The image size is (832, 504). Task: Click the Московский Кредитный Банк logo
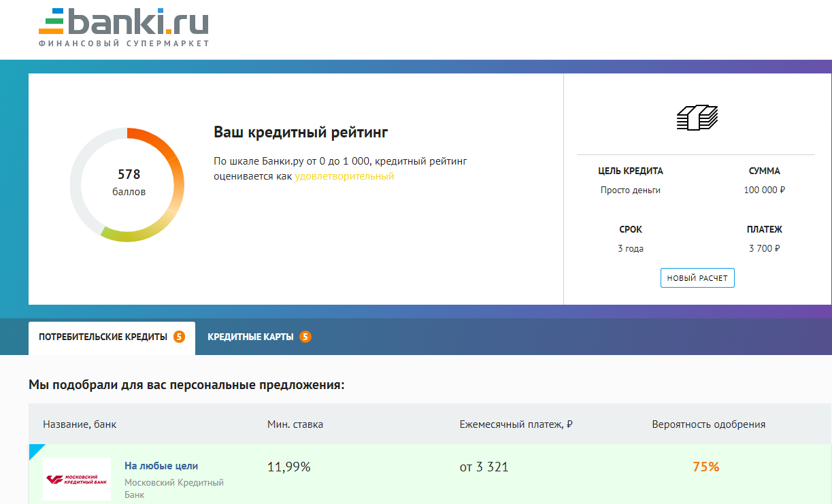77,479
